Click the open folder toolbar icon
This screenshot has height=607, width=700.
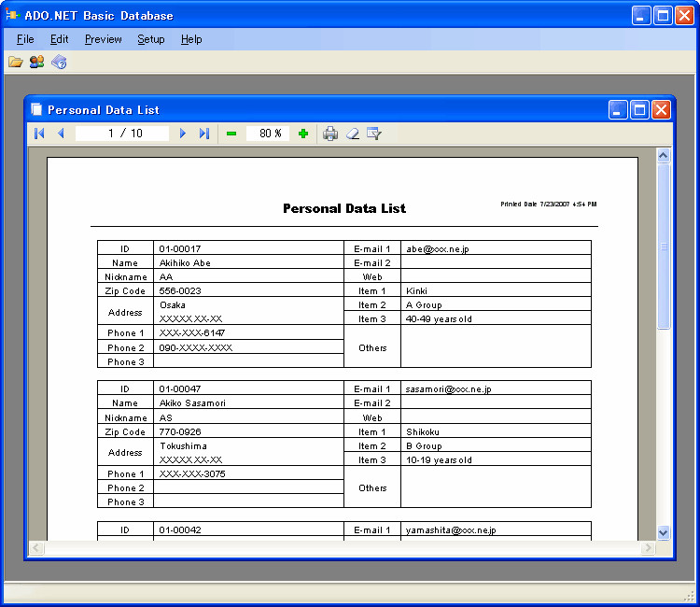pos(15,63)
